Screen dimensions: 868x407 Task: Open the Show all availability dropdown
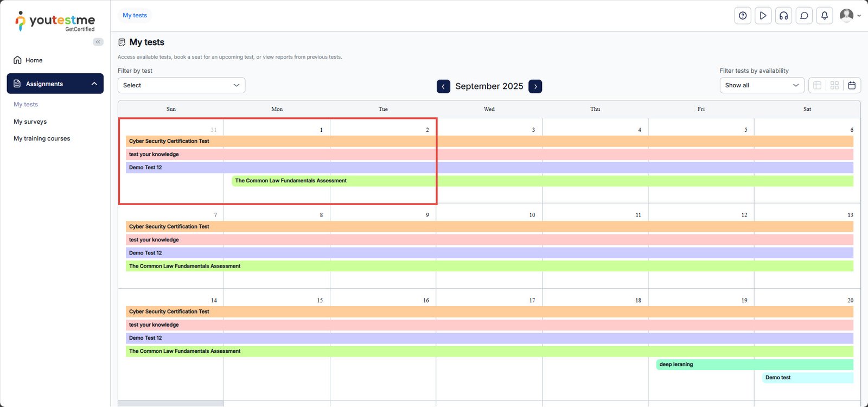point(762,85)
